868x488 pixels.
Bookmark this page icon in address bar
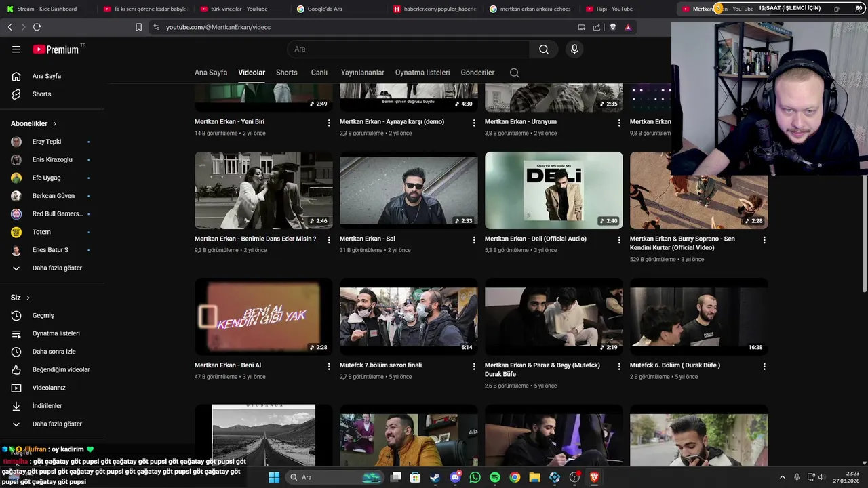point(138,27)
